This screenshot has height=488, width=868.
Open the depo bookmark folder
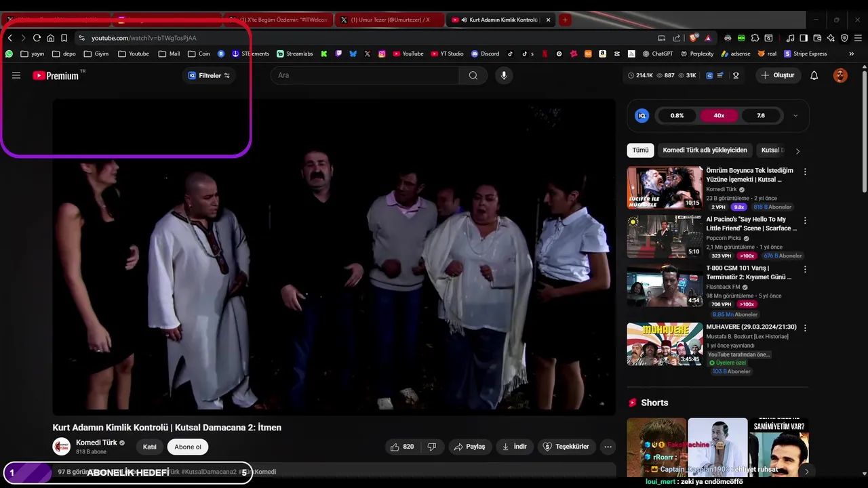click(x=64, y=54)
